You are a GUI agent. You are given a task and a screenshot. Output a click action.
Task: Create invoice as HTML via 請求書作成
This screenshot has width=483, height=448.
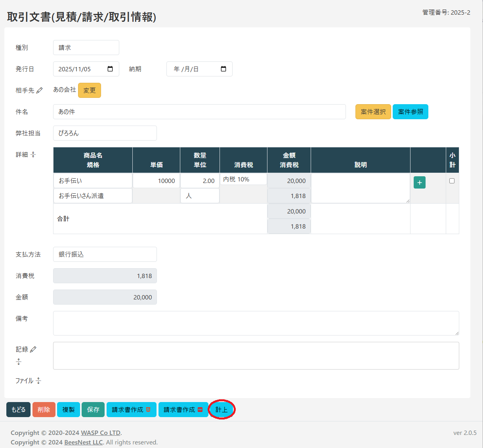tap(131, 410)
